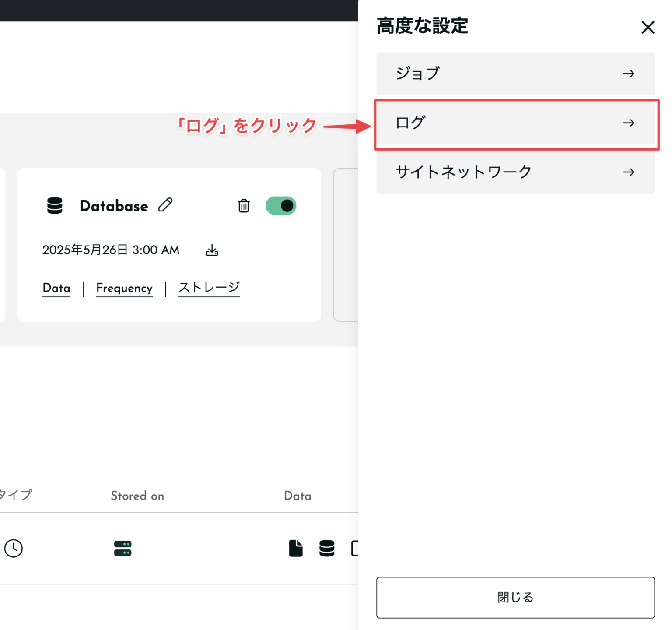
Task: Click the file icon in the Data column
Action: click(x=296, y=549)
